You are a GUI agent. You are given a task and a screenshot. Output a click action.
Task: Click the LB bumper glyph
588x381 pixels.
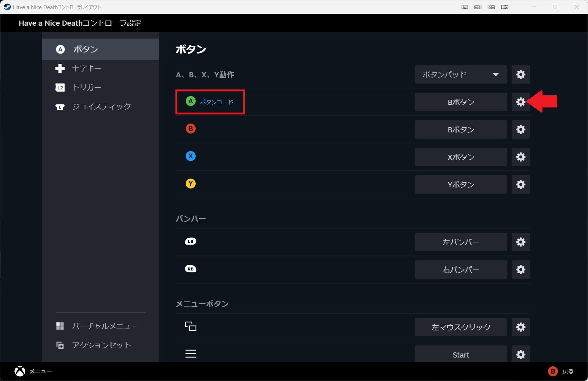coord(190,241)
